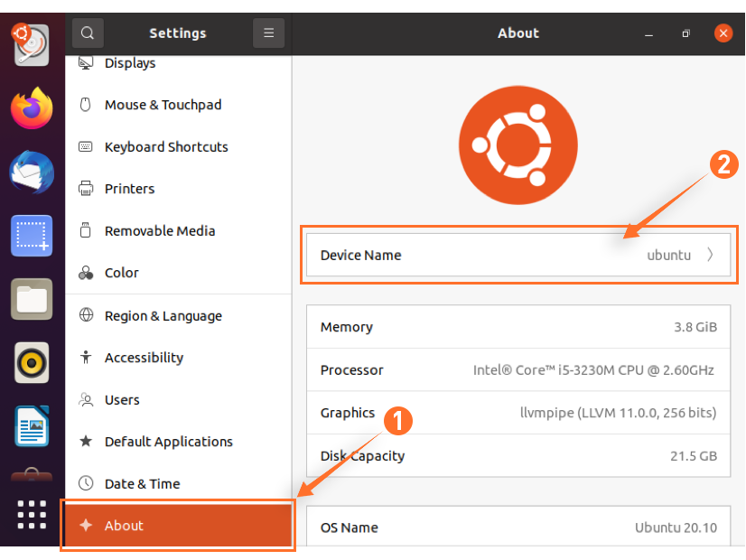
Task: Select the About sidebar entry
Action: coord(178,526)
